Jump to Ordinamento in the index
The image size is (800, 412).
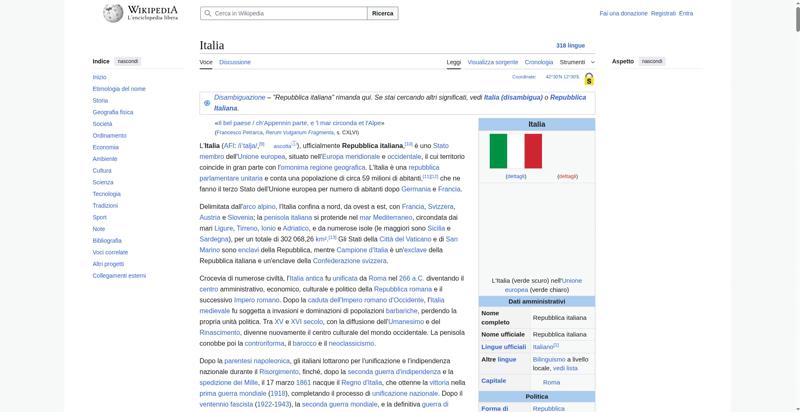coord(109,136)
